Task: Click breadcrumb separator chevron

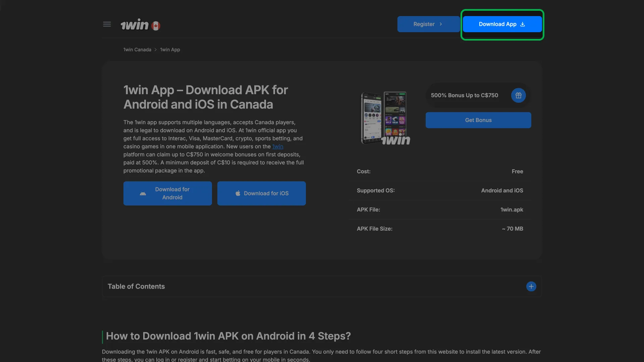Action: (156, 50)
